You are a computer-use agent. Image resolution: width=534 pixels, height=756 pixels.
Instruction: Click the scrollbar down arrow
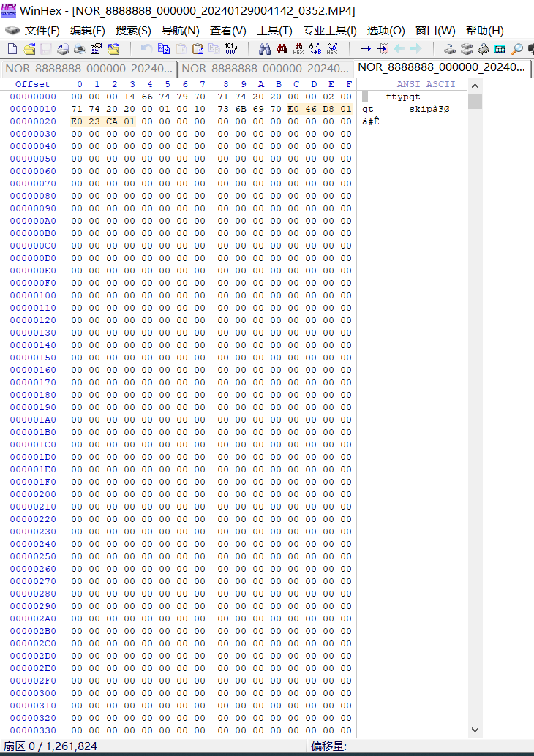click(x=475, y=730)
